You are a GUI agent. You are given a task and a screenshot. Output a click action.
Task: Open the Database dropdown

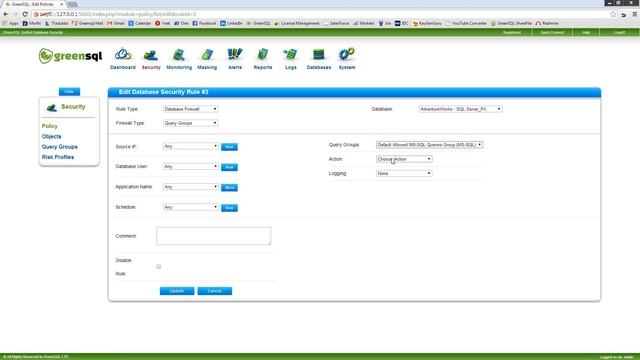[x=460, y=109]
